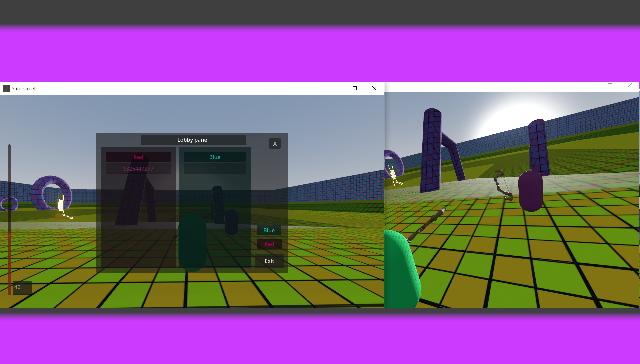Close the Safe_street window
This screenshot has height=364, width=640.
pos(374,88)
